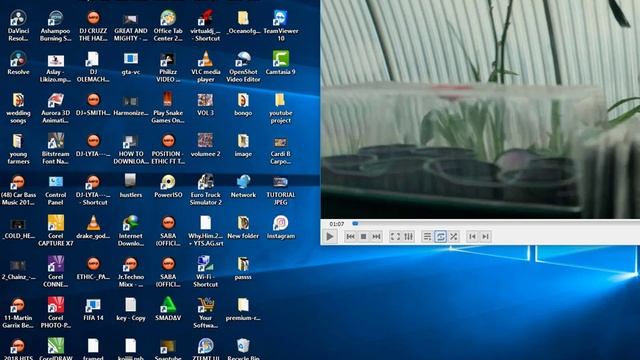Show the VLC playlist
Viewport: 640px width, 360px height.
(x=427, y=236)
